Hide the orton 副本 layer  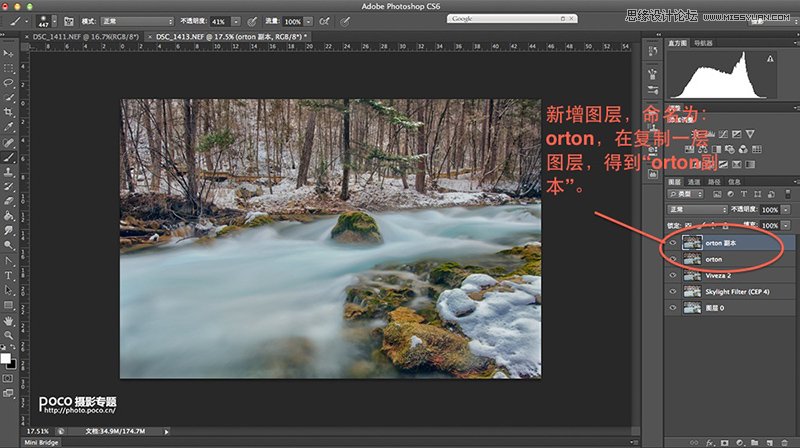click(x=673, y=242)
